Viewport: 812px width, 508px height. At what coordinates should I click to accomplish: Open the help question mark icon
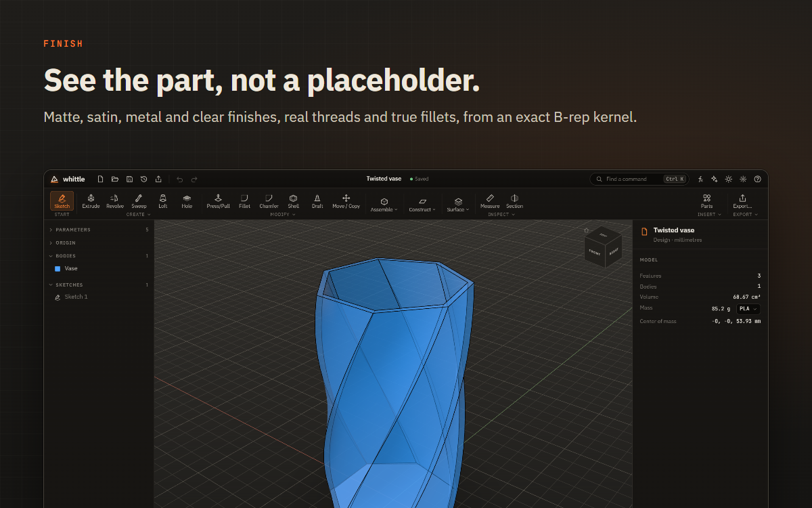tap(757, 179)
